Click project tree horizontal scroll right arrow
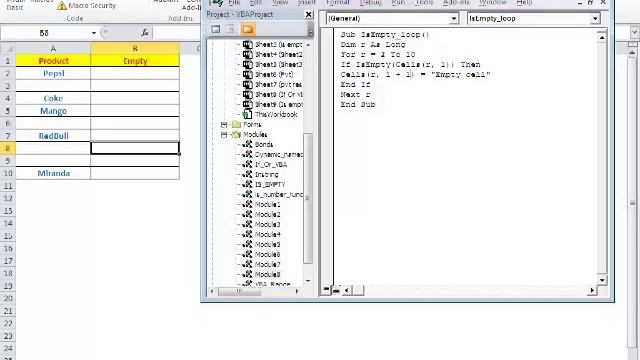Screen dimensions: 640x360 [x=297, y=291]
